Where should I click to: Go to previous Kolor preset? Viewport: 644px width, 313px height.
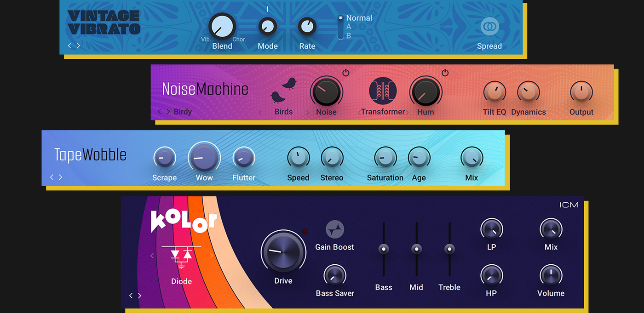point(131,296)
